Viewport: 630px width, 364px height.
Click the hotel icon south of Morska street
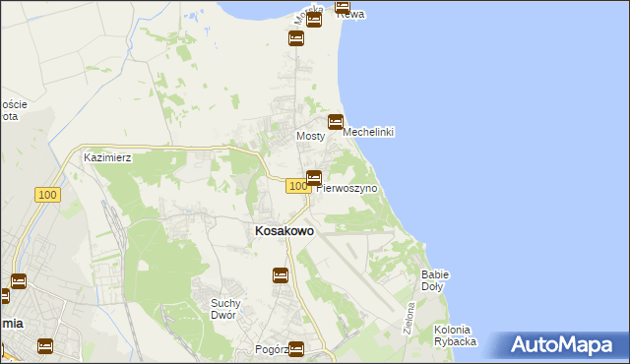296,38
